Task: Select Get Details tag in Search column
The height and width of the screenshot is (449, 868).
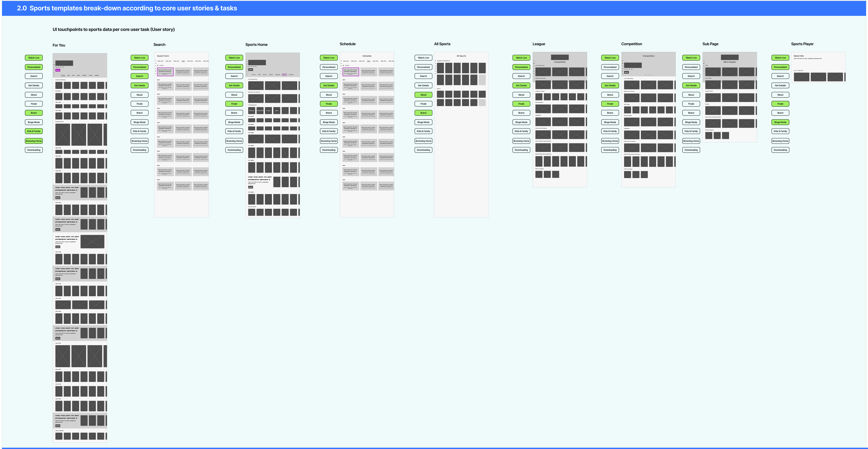Action: click(139, 86)
